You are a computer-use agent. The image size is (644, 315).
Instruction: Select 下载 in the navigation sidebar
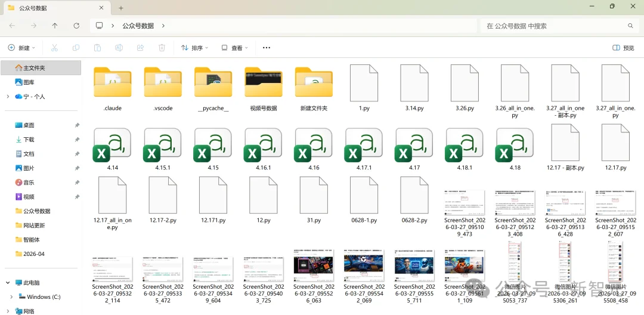click(28, 140)
